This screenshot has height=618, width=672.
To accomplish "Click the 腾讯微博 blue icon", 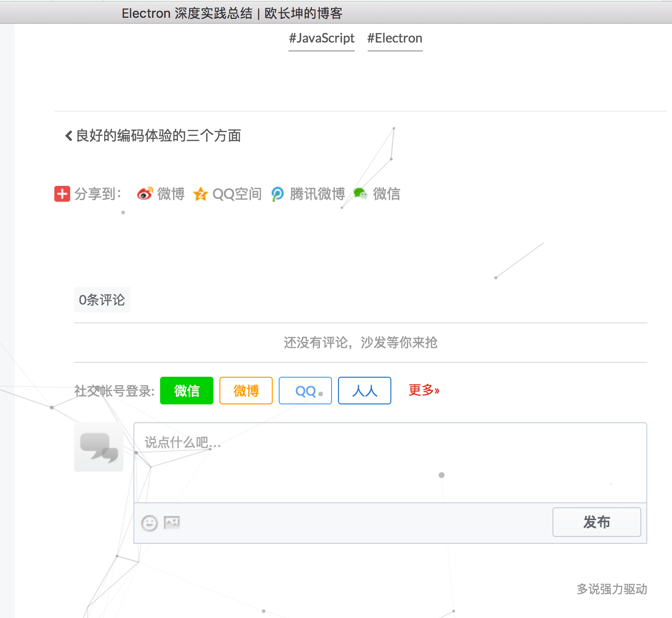I will [x=278, y=194].
